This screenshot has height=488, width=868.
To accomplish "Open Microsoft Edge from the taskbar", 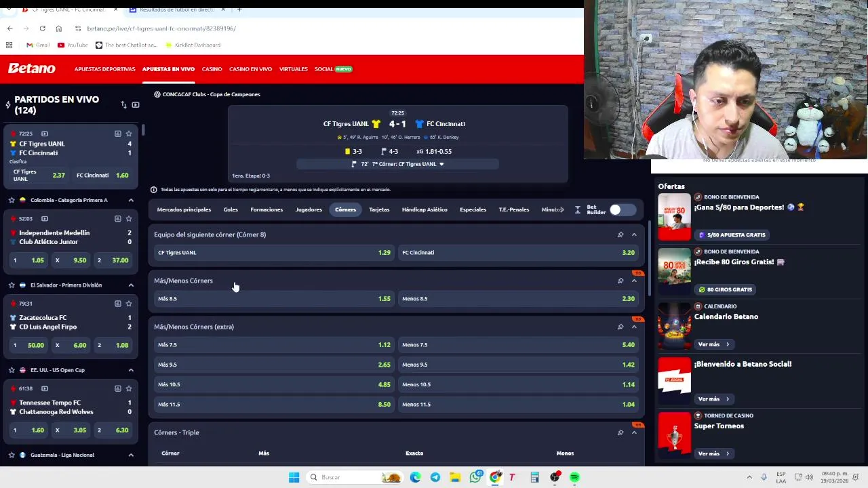I will click(416, 477).
